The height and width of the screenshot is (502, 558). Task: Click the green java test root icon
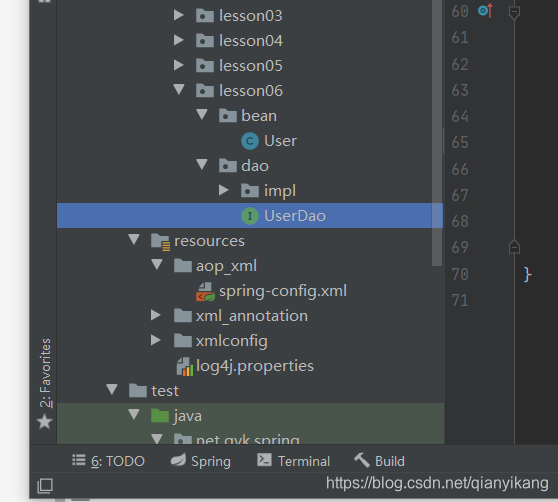(x=160, y=416)
